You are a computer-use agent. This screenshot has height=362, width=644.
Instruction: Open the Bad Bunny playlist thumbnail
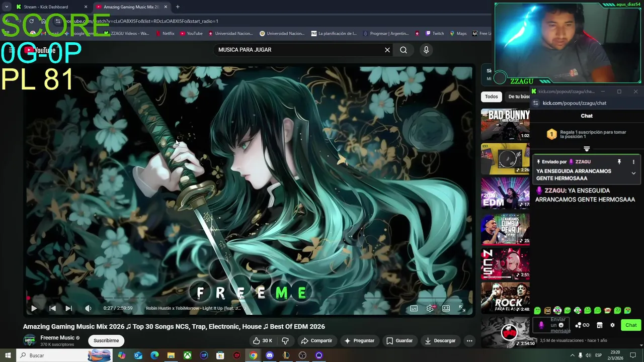point(505,124)
